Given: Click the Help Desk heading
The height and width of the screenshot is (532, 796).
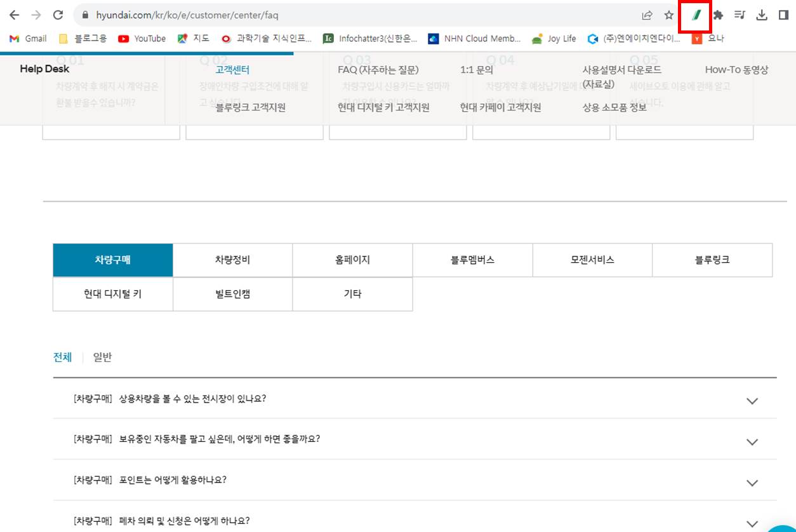Looking at the screenshot, I should [44, 69].
